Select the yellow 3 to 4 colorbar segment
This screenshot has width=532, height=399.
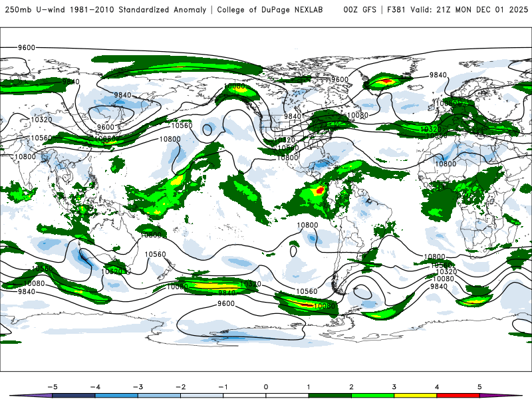pos(415,396)
